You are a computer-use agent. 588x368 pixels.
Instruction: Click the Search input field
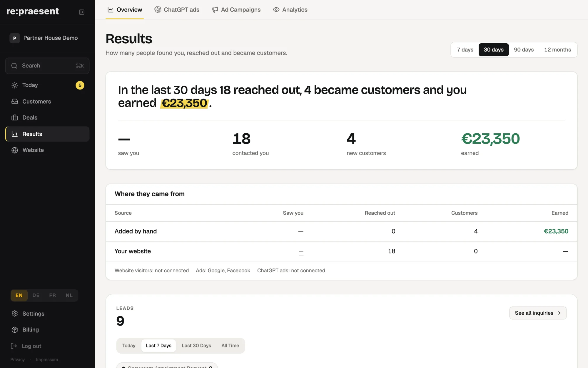pos(47,66)
